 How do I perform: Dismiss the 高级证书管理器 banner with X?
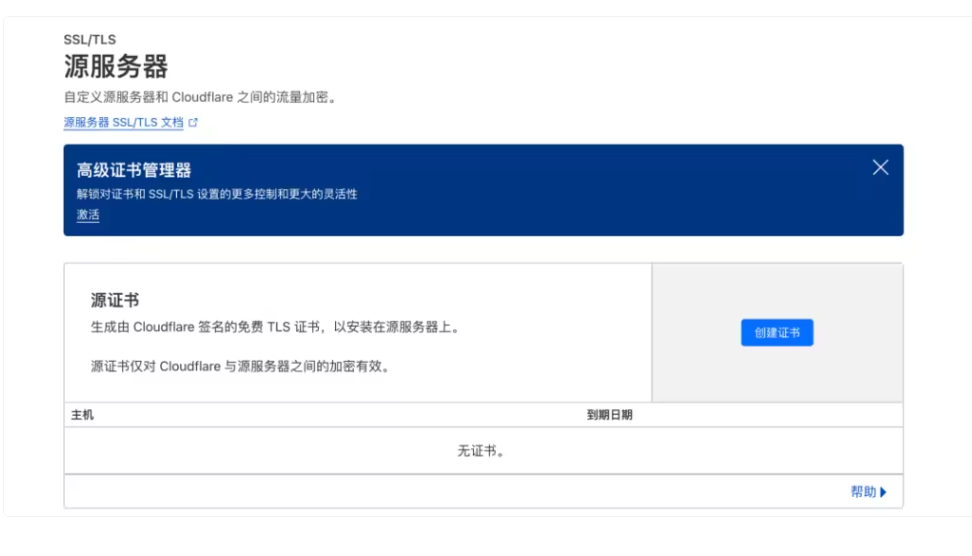[880, 168]
